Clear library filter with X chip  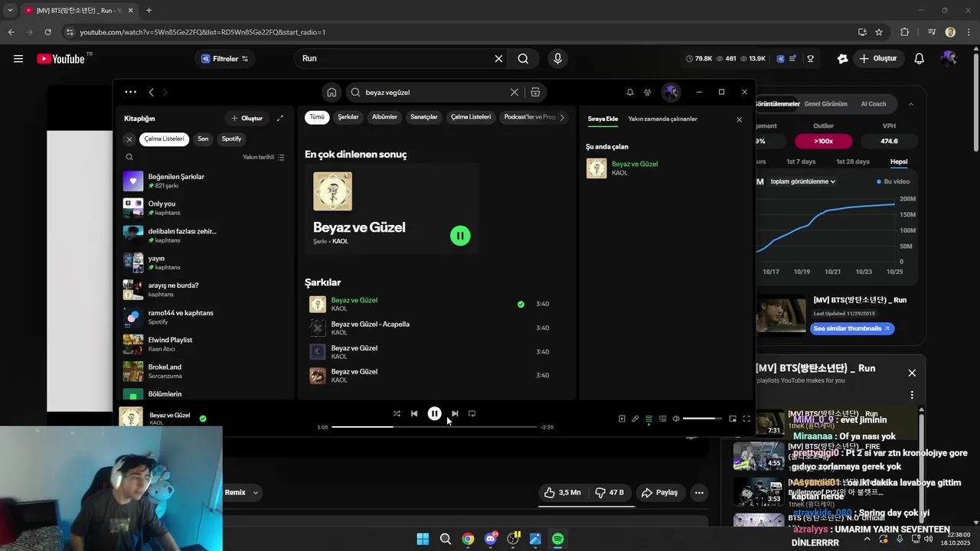[x=129, y=139]
